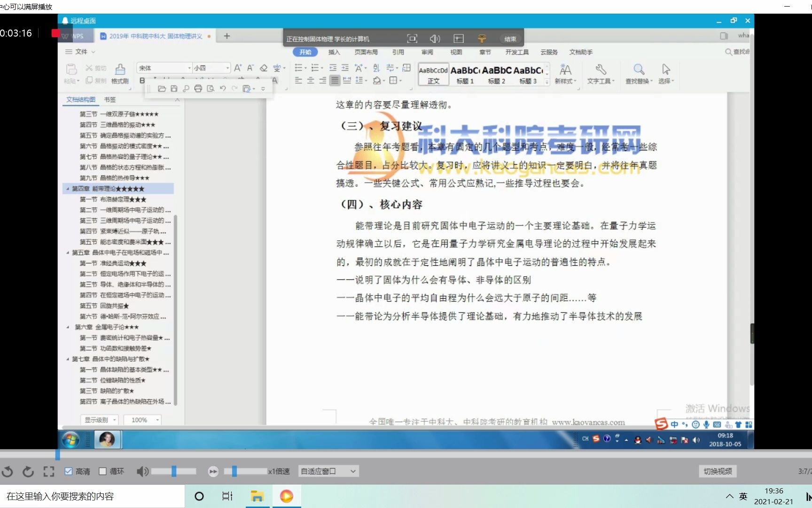Open print preview icon in quick toolbar
Image resolution: width=812 pixels, height=508 pixels.
(x=211, y=88)
